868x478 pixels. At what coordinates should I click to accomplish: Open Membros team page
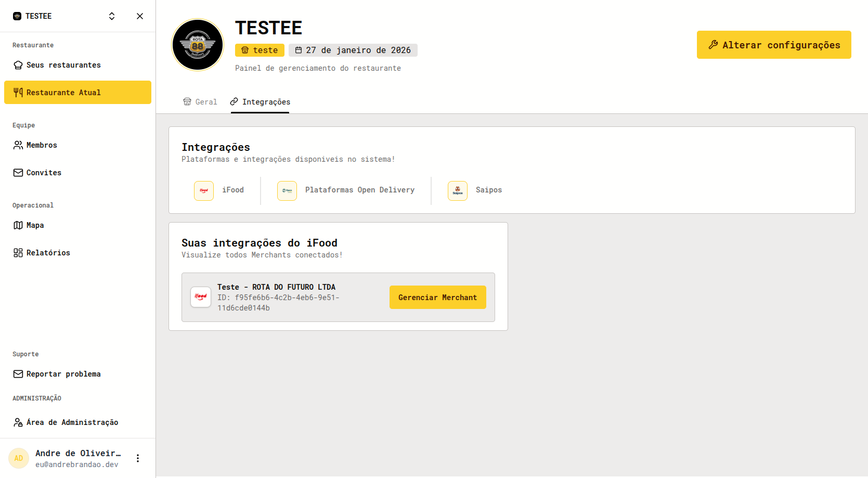(x=77, y=145)
